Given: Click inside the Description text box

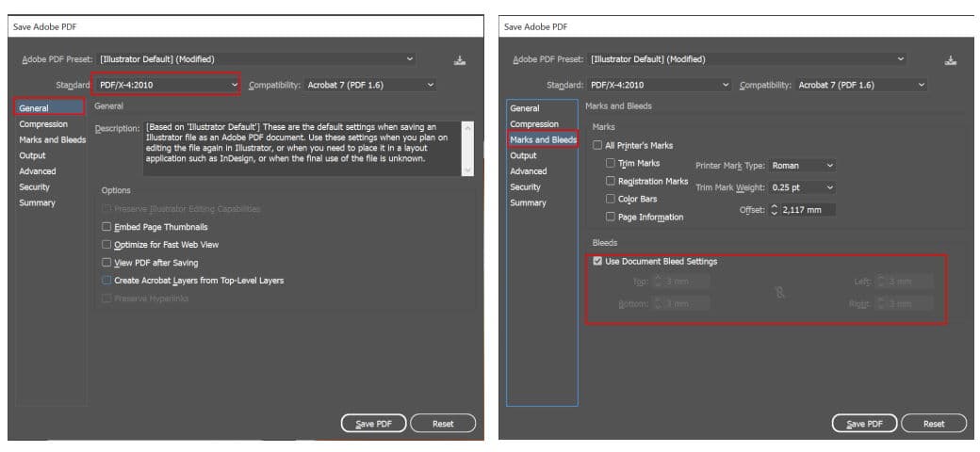Looking at the screenshot, I should [302, 149].
